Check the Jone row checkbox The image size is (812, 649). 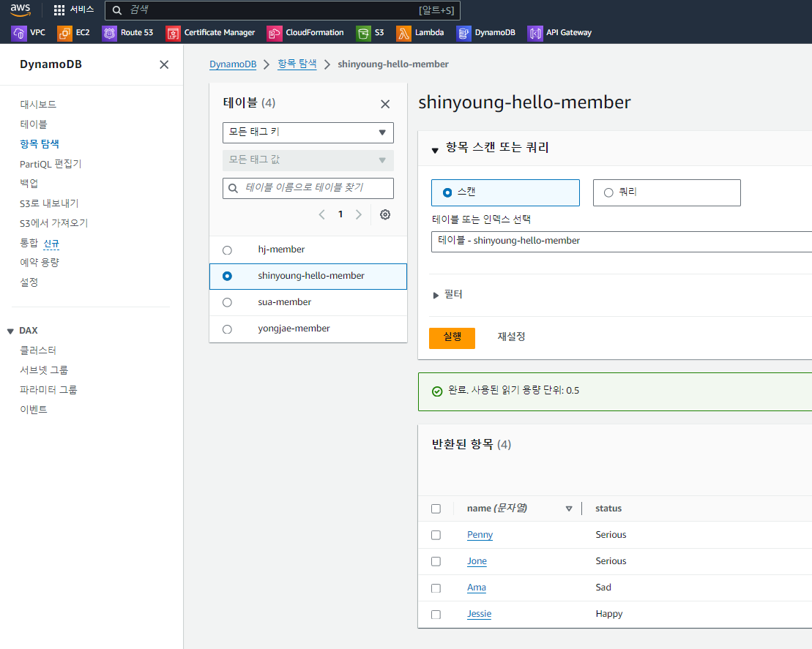pyautogui.click(x=436, y=561)
